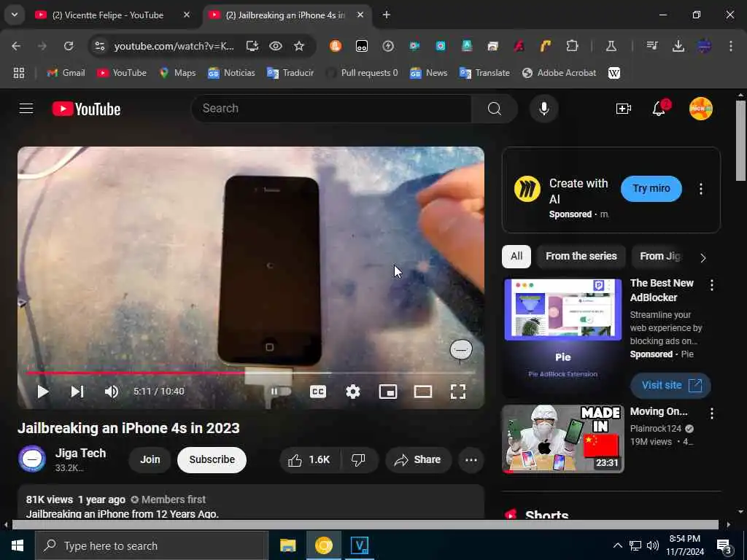
Task: Skip to next video
Action: [77, 392]
